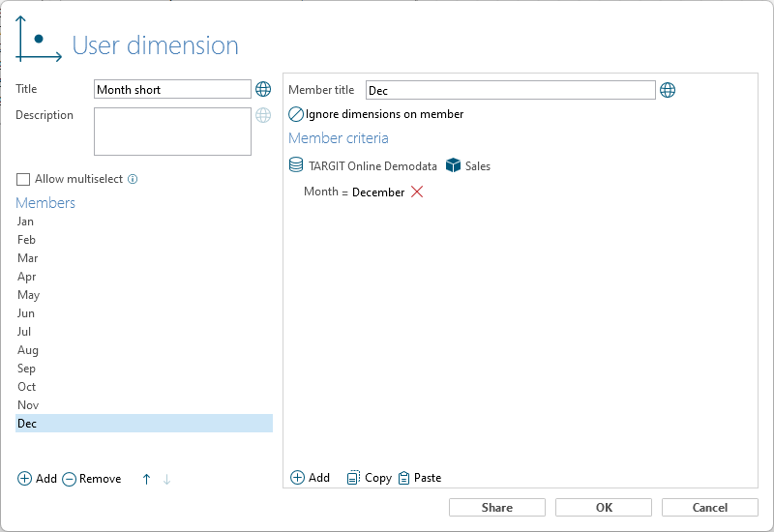Move selected member up with arrow
Viewport: 774px width, 532px height.
coord(147,479)
